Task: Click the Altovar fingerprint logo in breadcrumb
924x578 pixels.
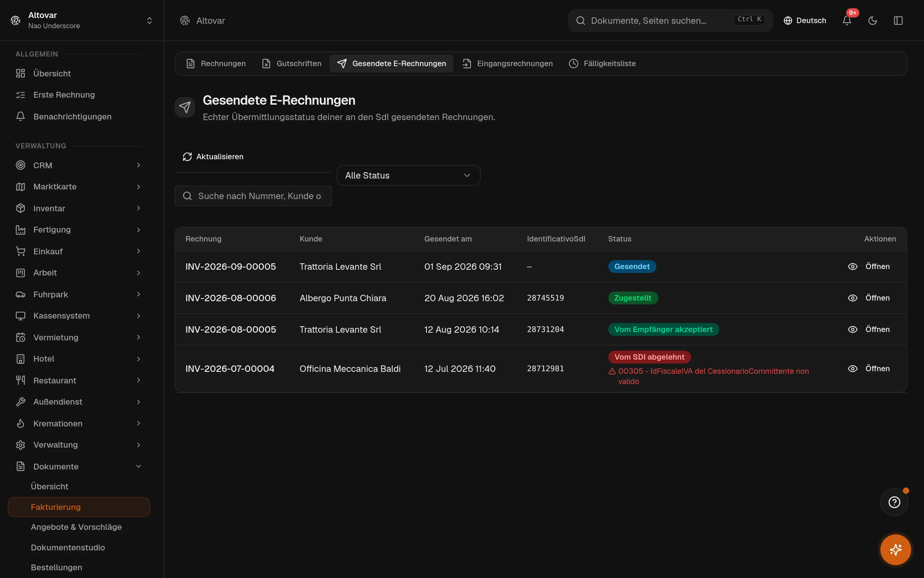Action: click(185, 21)
